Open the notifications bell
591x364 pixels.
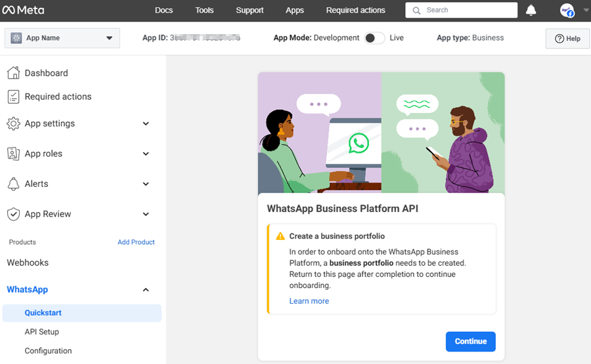pyautogui.click(x=531, y=10)
